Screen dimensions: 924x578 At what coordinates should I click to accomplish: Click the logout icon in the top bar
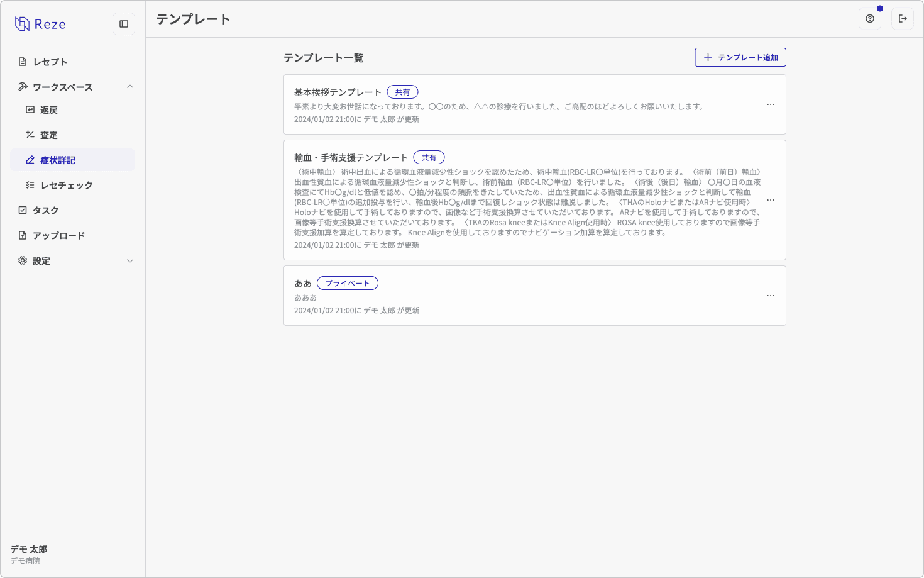point(903,18)
